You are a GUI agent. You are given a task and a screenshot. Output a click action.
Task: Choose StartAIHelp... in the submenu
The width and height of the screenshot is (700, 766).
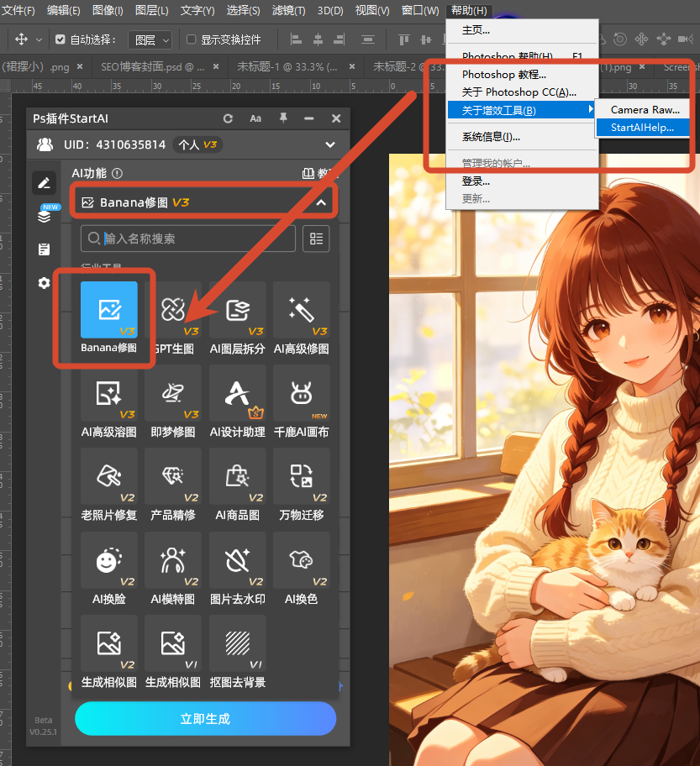[642, 128]
